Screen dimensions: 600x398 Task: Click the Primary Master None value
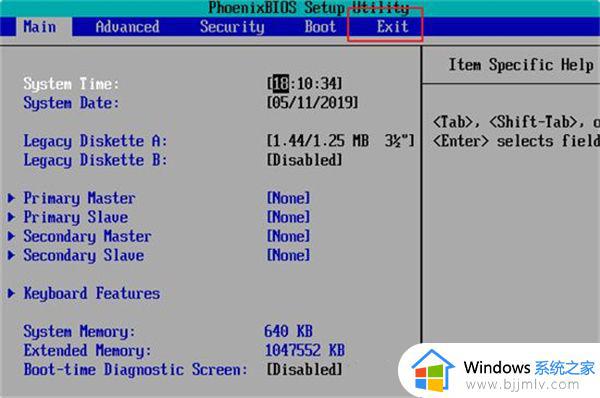tap(288, 198)
